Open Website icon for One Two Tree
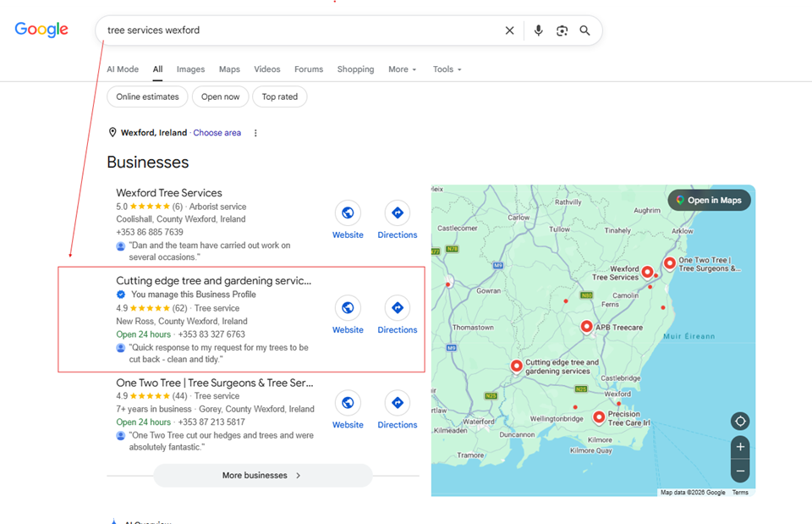This screenshot has height=524, width=812. (x=348, y=403)
